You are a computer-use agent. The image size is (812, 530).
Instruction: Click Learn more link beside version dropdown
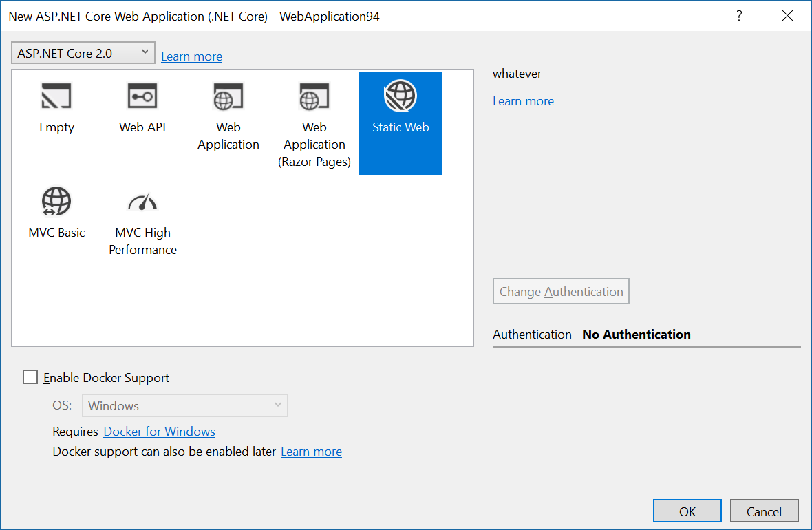(191, 56)
